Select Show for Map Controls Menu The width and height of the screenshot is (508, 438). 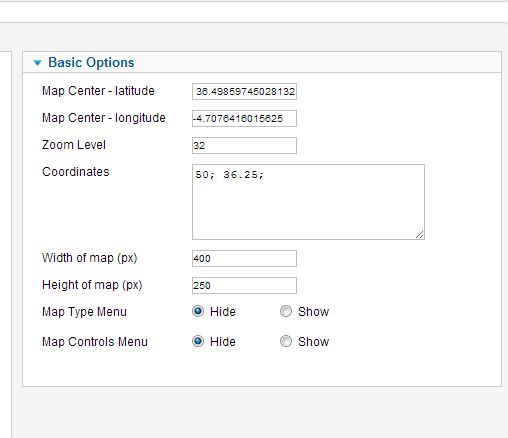(286, 341)
